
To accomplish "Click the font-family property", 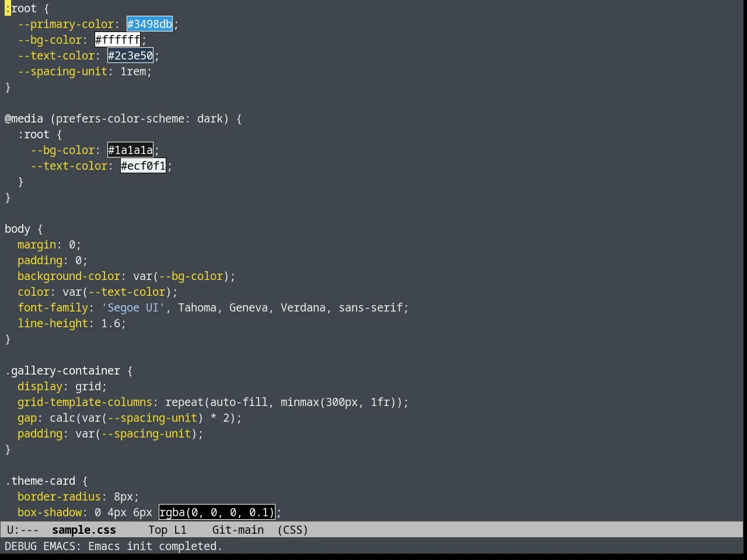I will [x=53, y=307].
